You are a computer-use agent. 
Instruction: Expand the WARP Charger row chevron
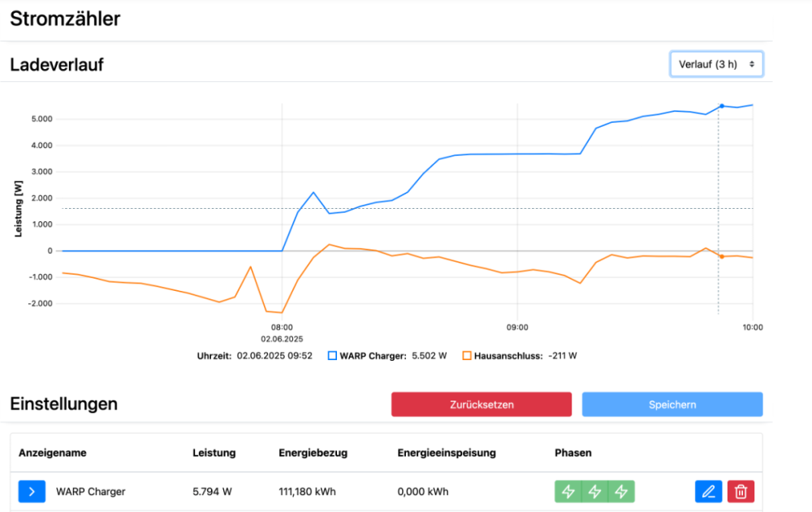tap(32, 492)
